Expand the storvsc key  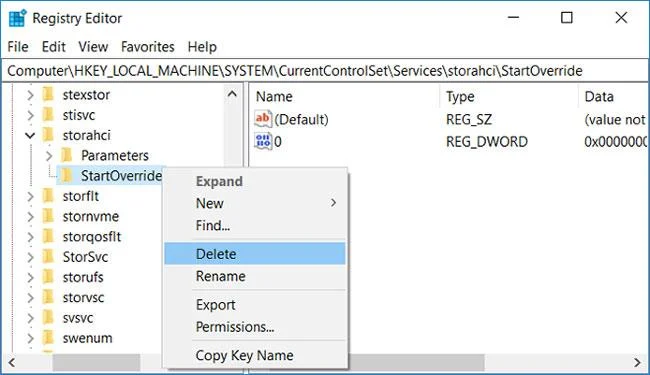(30, 298)
